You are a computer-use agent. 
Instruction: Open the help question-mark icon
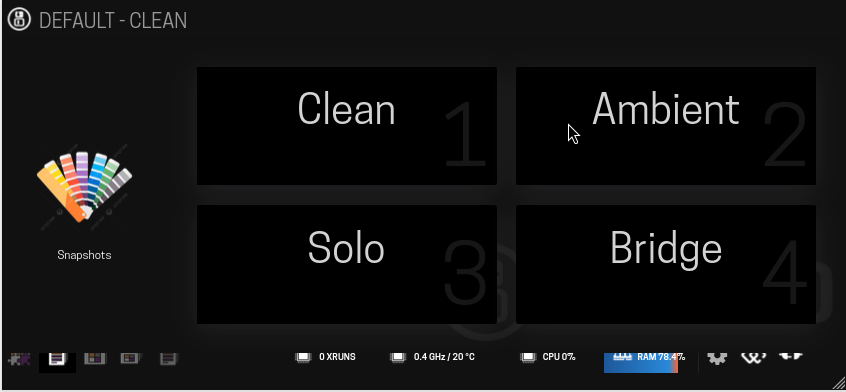pos(754,358)
